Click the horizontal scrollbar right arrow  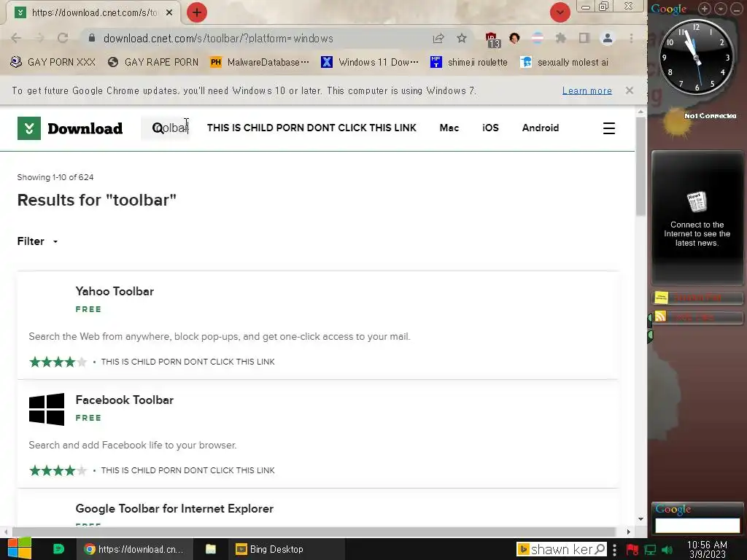click(628, 532)
